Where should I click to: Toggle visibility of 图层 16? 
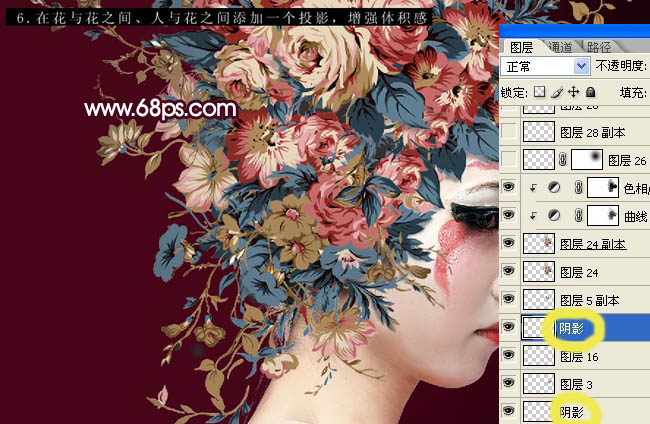(x=509, y=355)
